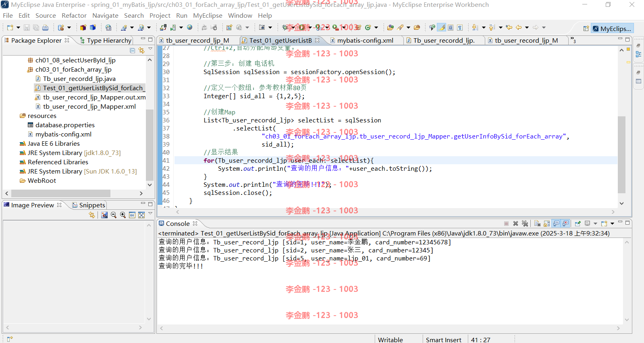This screenshot has height=343, width=644.
Task: Open Display Selected Console dropdown arrow
Action: [x=595, y=223]
